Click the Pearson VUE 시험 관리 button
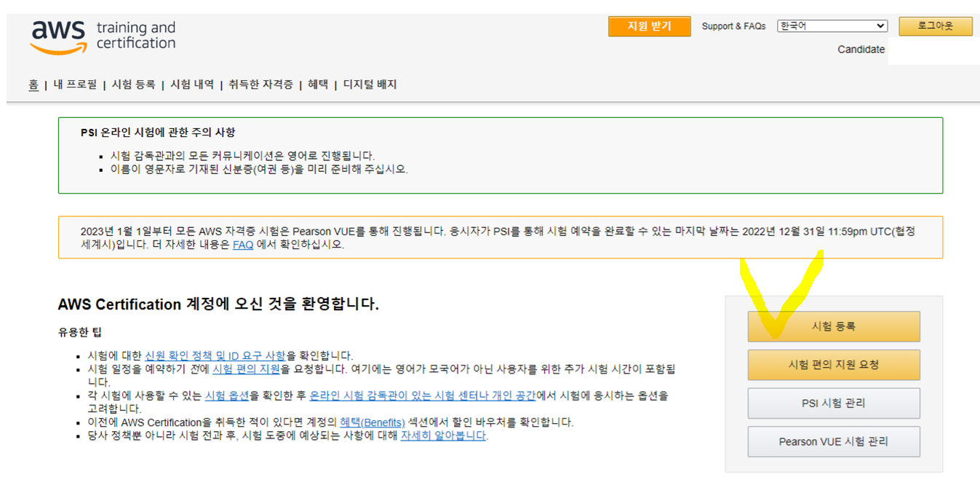The image size is (980, 485). (834, 441)
